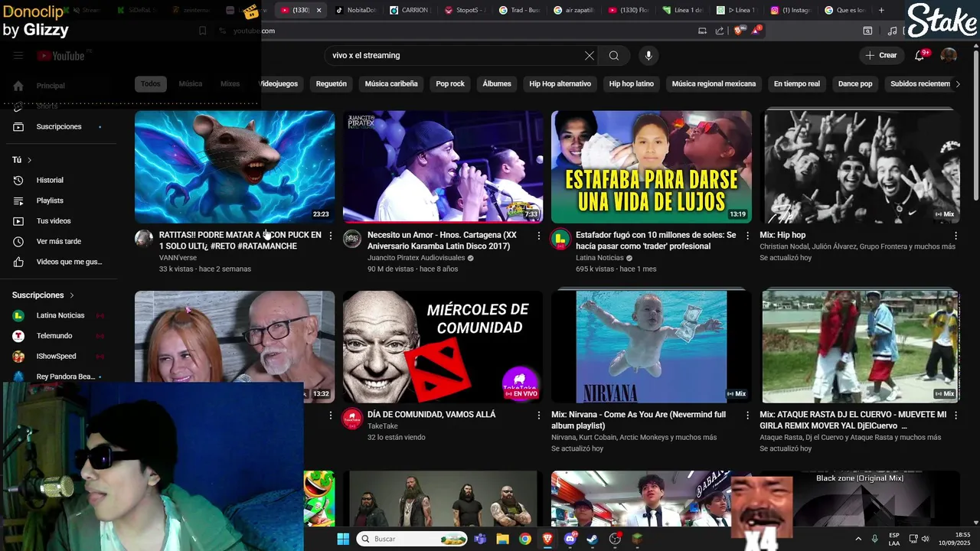Click the taskbar Buscar search box
The height and width of the screenshot is (551, 980).
(412, 539)
